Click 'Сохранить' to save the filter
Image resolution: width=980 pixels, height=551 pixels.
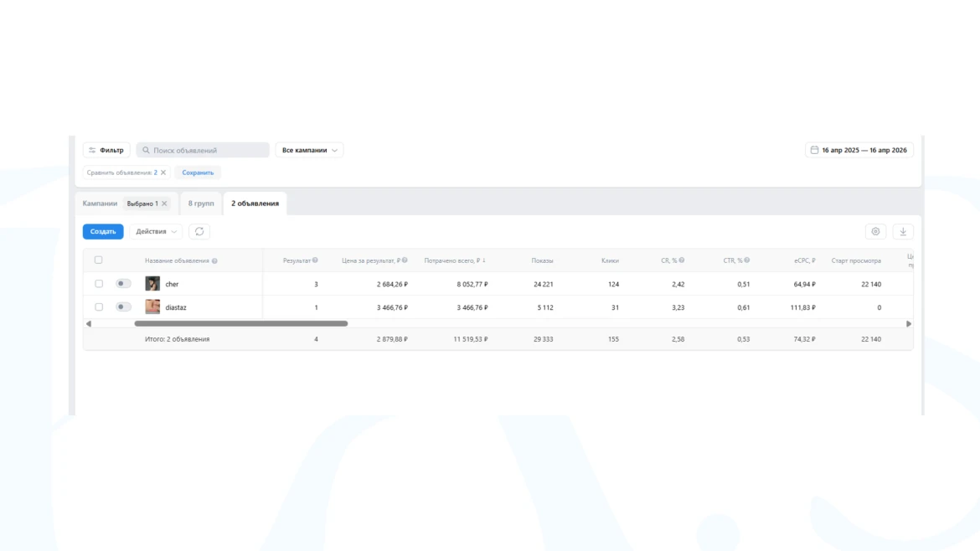(199, 173)
